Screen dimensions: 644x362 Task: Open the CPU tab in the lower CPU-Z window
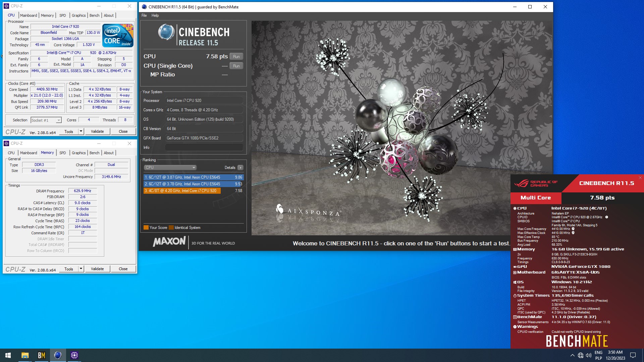click(x=11, y=153)
